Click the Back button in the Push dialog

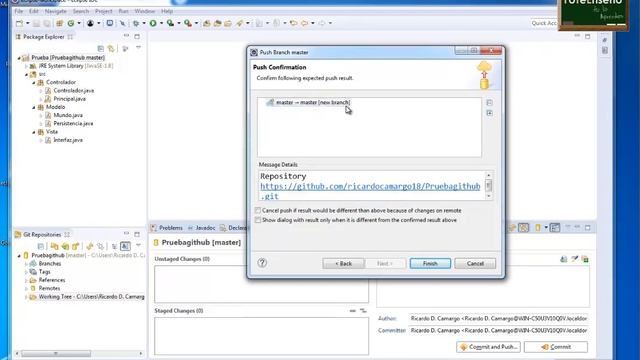(x=343, y=263)
